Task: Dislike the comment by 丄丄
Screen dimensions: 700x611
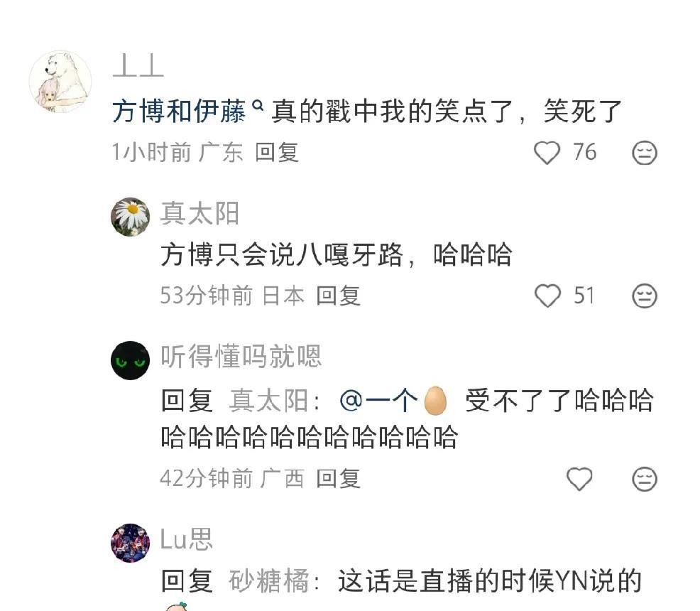Action: point(644,153)
